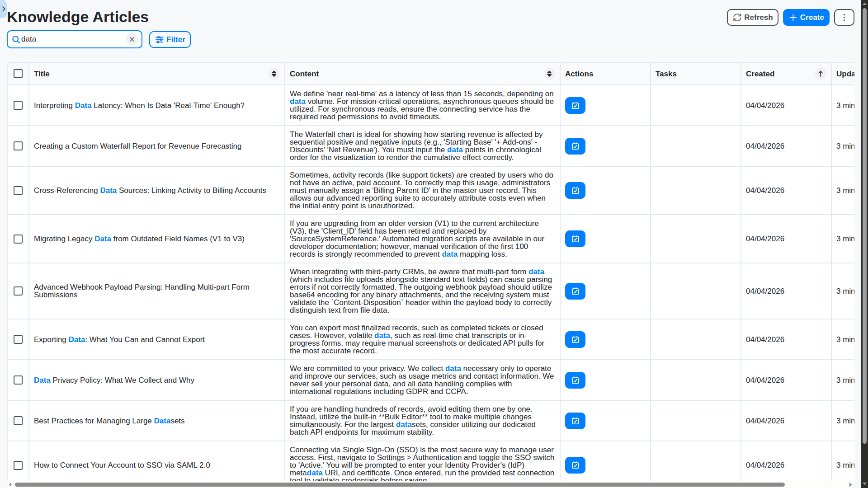Check the Migrating Legacy Data row checkbox
Viewport: 868px width, 488px height.
(x=18, y=239)
